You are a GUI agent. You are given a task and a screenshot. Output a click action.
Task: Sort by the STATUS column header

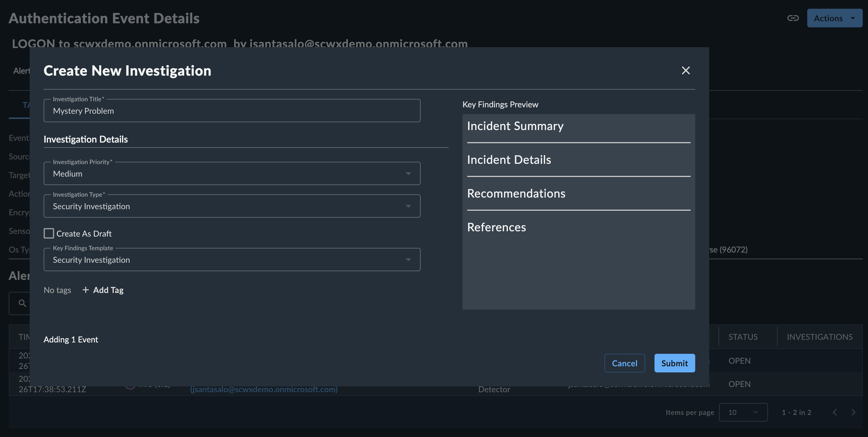coord(743,337)
